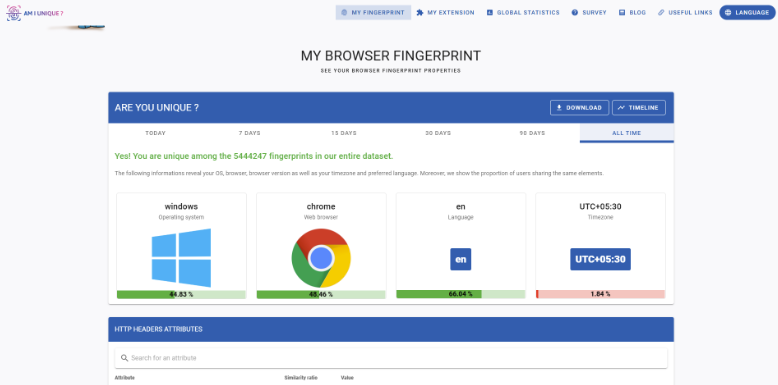The width and height of the screenshot is (778, 385).
Task: Click the globe icon beside My Fingerprint
Action: pos(344,12)
